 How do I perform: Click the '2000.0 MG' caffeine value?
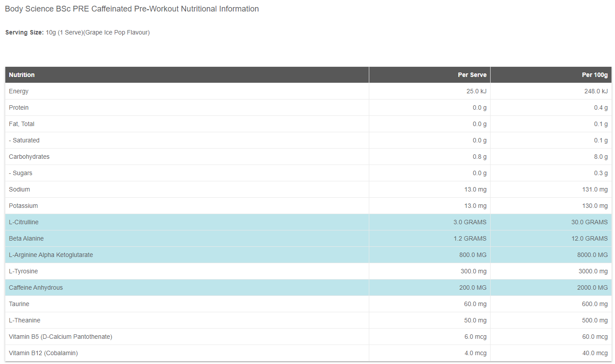point(592,287)
